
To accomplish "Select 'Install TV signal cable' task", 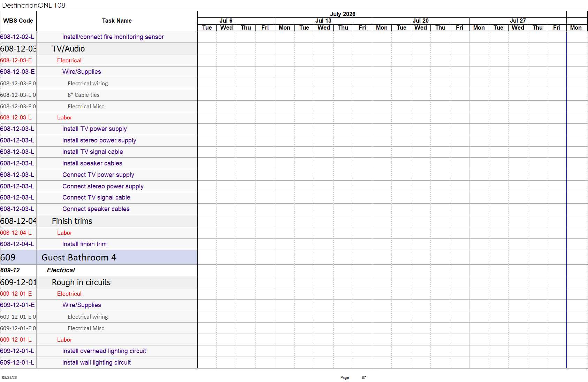I will [92, 152].
